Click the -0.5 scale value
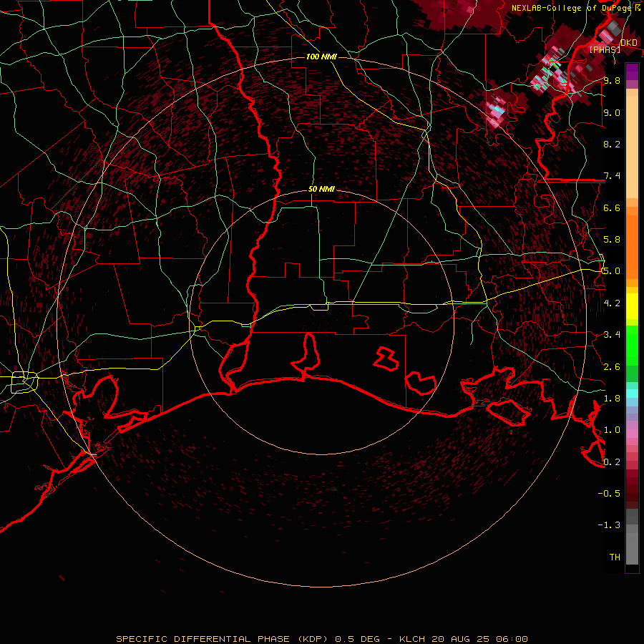The width and height of the screenshot is (644, 644). point(609,493)
